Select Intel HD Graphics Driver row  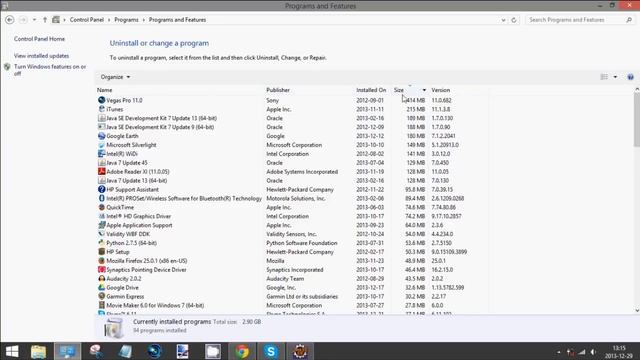[293, 216]
